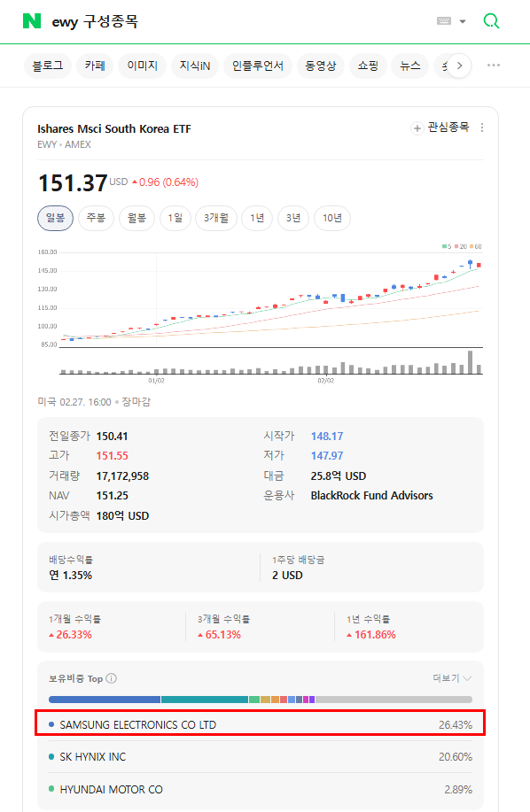530x812 pixels.
Task: Select the 뉴스 tab
Action: click(x=409, y=66)
